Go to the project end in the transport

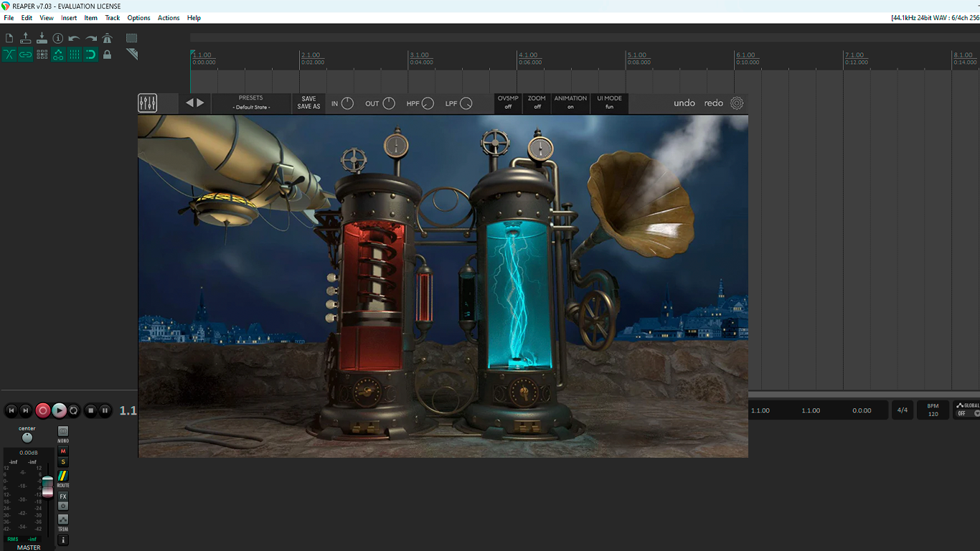click(x=26, y=410)
